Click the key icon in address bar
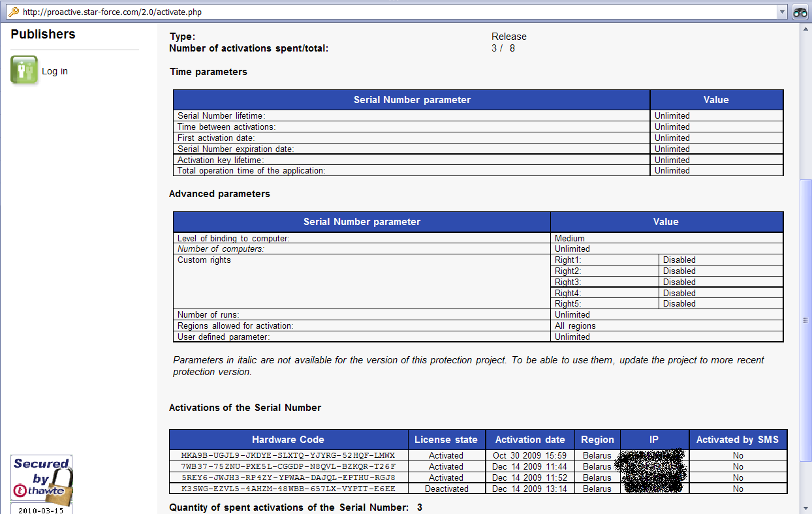The image size is (812, 514). [x=13, y=12]
